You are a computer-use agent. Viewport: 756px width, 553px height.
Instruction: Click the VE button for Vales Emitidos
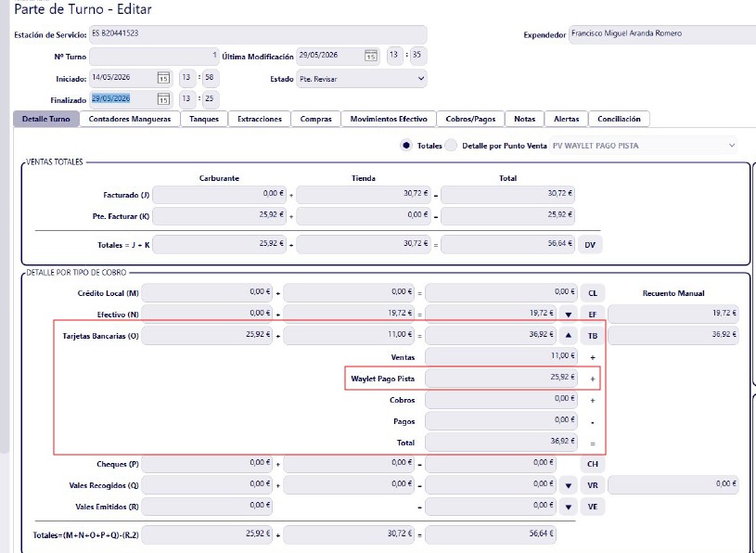[593, 507]
